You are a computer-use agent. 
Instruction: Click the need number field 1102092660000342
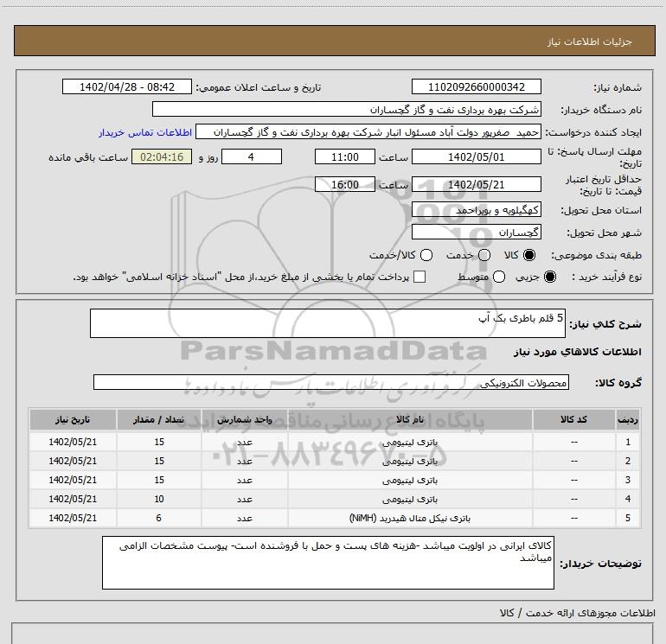(476, 87)
